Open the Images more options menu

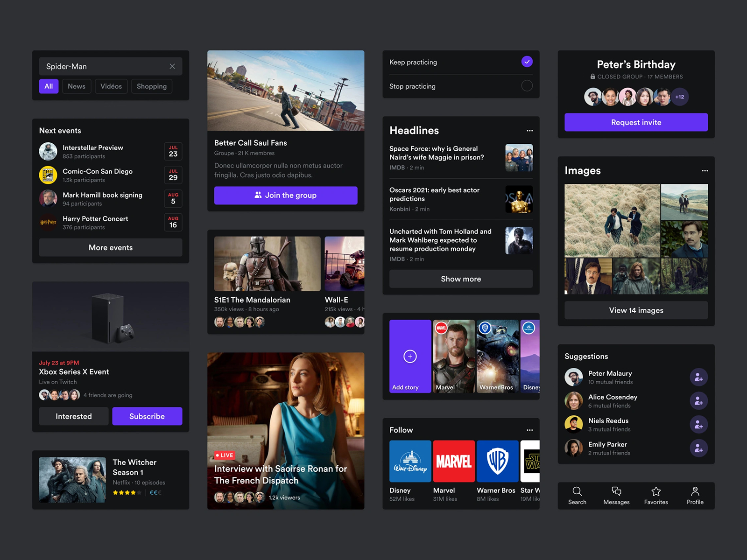pos(705,171)
